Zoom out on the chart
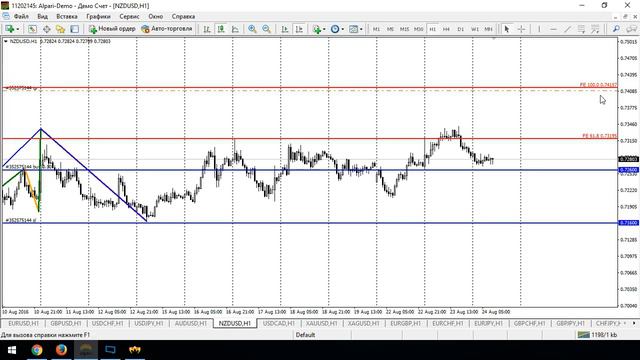This screenshot has height=360, width=640. pyautogui.click(x=267, y=29)
